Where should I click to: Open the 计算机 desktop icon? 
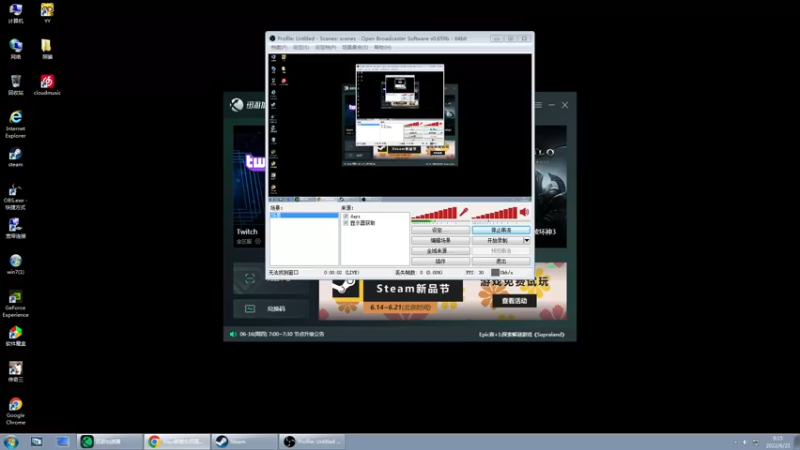click(15, 14)
